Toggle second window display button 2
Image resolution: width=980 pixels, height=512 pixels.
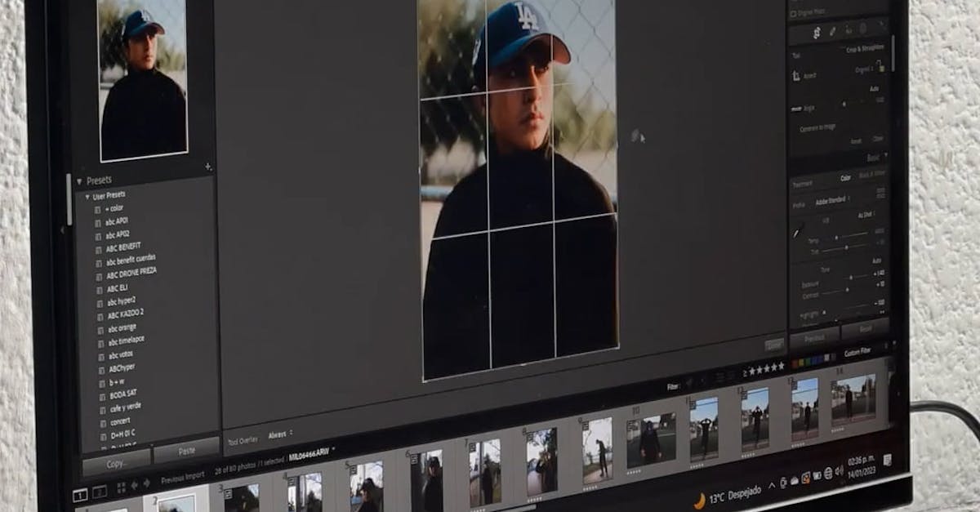tap(100, 492)
